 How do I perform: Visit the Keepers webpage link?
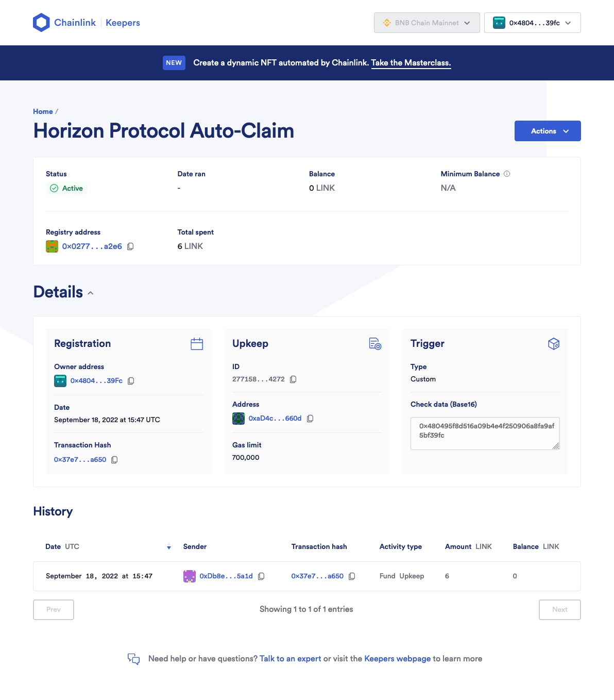pos(397,659)
